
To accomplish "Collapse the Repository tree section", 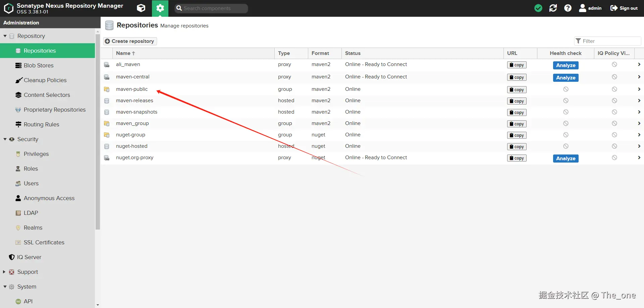I will tap(5, 36).
